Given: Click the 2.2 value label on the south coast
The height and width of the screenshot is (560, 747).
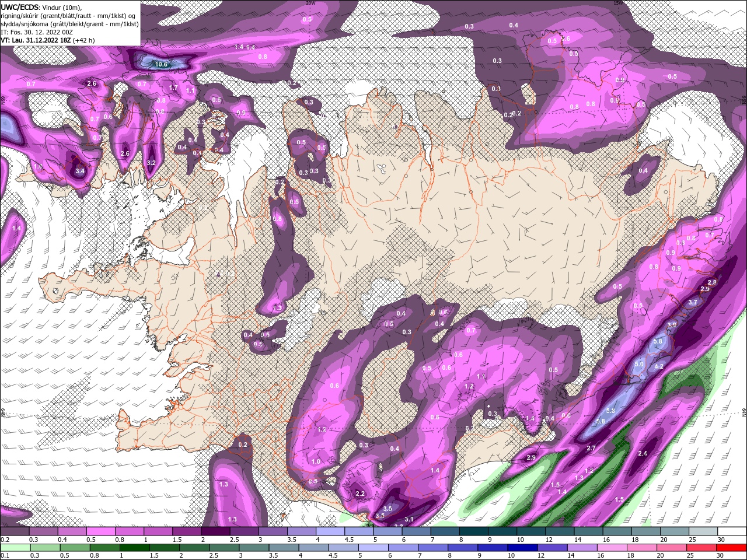Looking at the screenshot, I should [360, 494].
